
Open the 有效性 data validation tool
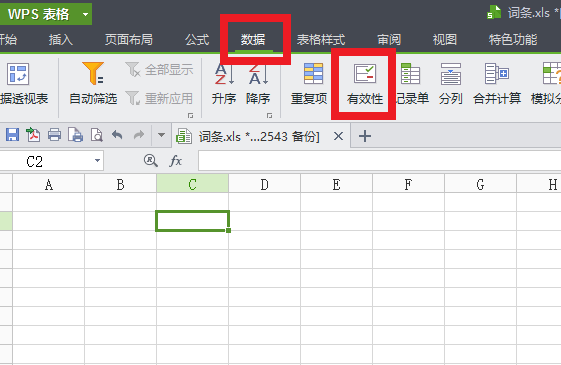(x=365, y=83)
